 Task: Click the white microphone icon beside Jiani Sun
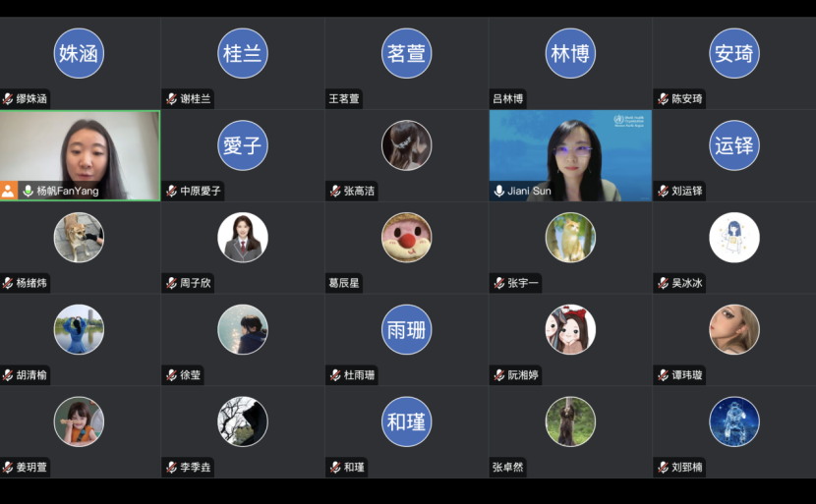pos(499,191)
